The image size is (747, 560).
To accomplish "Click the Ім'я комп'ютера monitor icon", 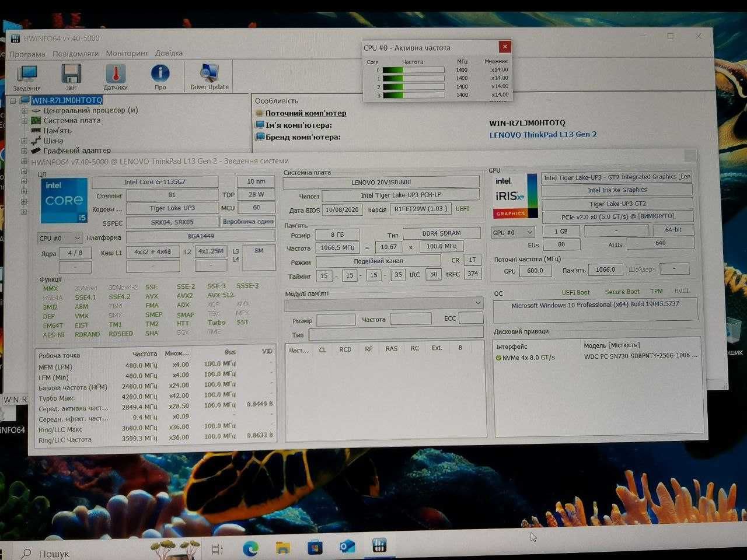I will [x=260, y=125].
